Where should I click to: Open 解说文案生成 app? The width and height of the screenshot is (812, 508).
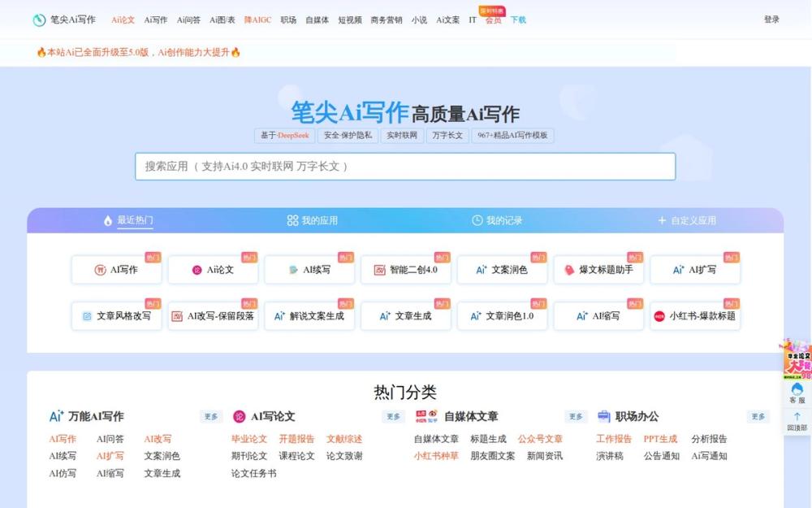(x=309, y=315)
